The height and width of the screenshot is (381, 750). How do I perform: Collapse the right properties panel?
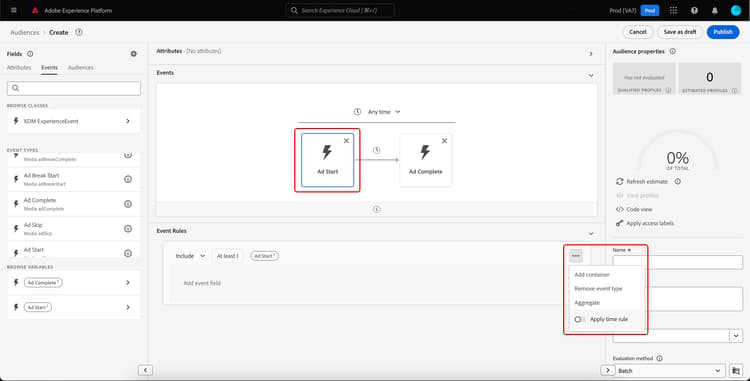coord(607,370)
